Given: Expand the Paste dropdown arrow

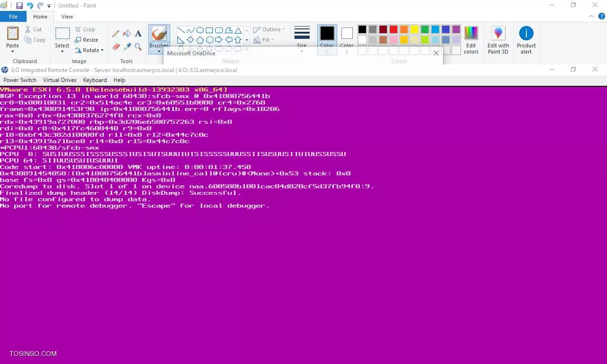Looking at the screenshot, I should [x=13, y=51].
